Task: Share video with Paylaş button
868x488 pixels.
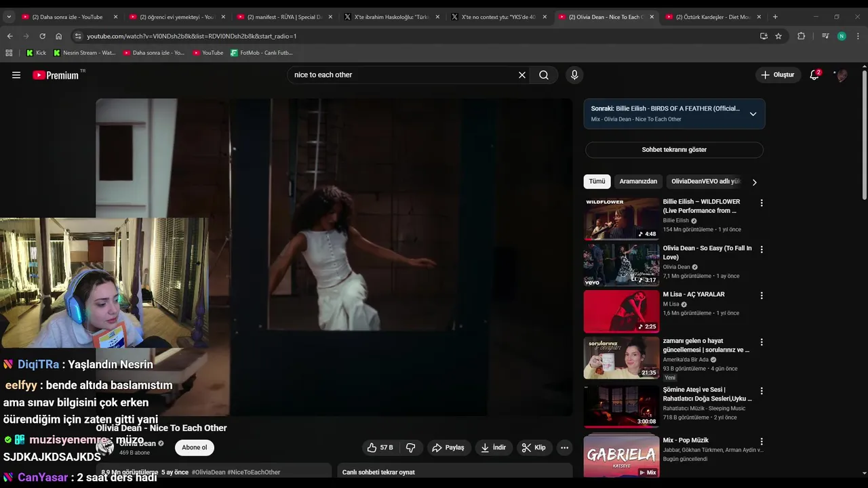Action: 448,447
